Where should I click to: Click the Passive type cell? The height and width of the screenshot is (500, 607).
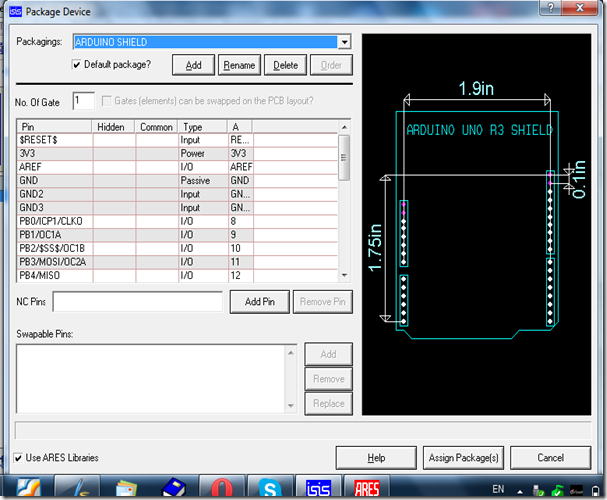[x=203, y=181]
